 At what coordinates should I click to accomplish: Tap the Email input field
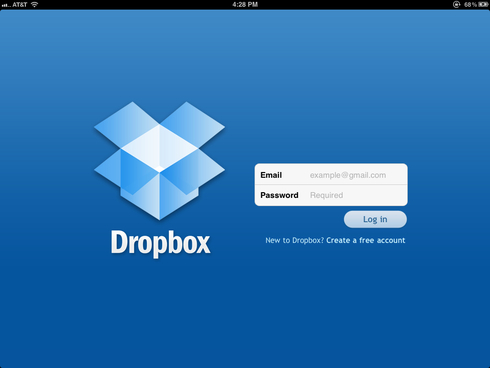pos(331,174)
